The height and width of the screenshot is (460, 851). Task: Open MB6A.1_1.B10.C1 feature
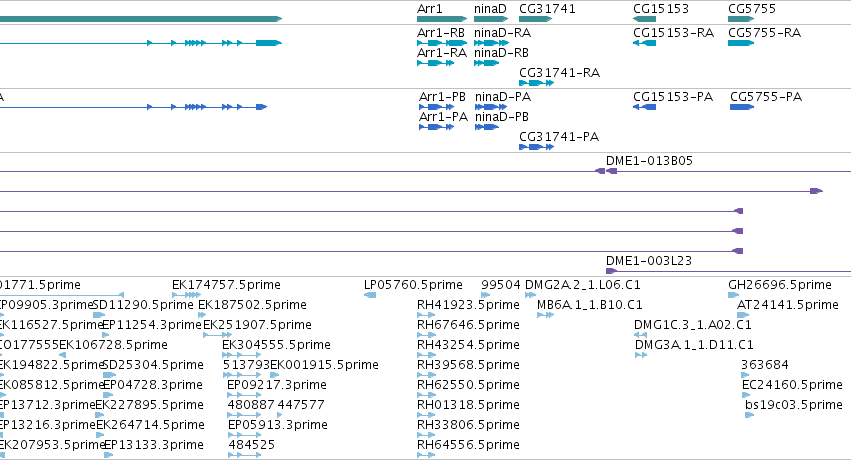point(589,305)
